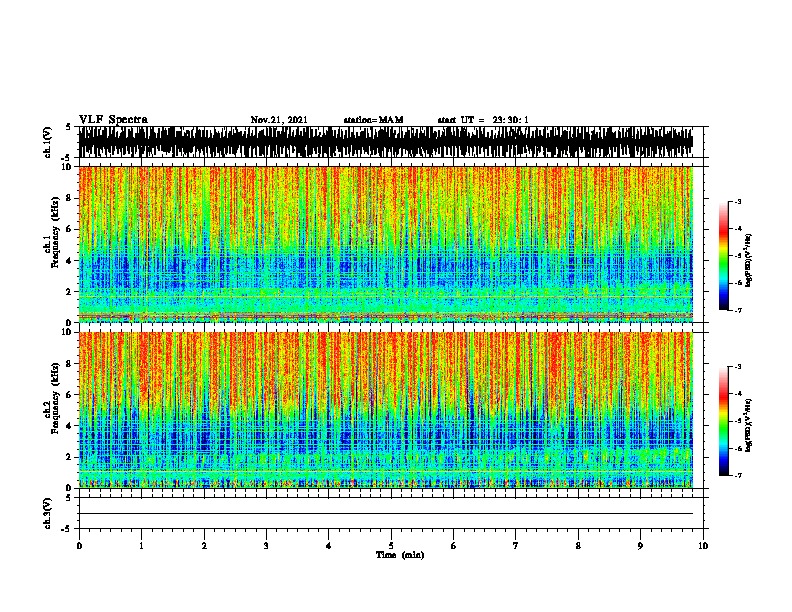Click the "-5" tick on ch.3(V) axis

click(67, 529)
